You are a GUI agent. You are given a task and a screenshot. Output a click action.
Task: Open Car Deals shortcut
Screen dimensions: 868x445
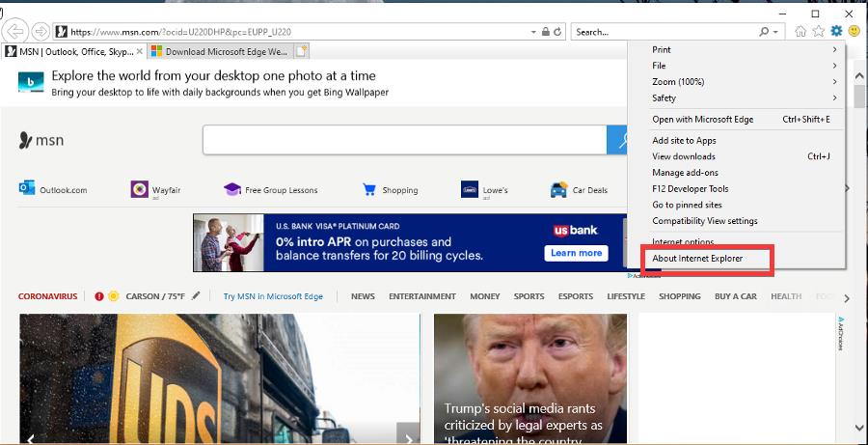click(579, 190)
